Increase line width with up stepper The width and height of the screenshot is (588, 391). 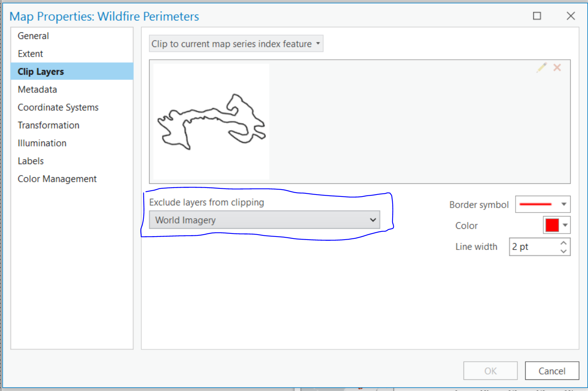pyautogui.click(x=564, y=242)
